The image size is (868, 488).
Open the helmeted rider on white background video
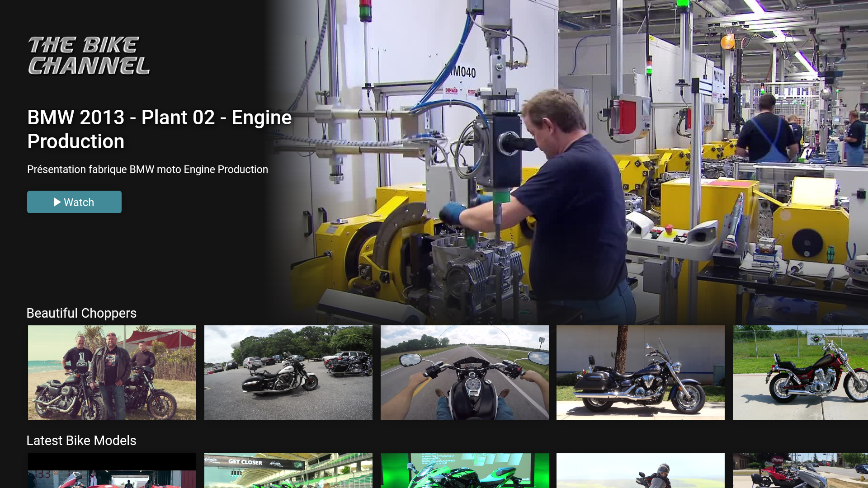[x=641, y=470]
